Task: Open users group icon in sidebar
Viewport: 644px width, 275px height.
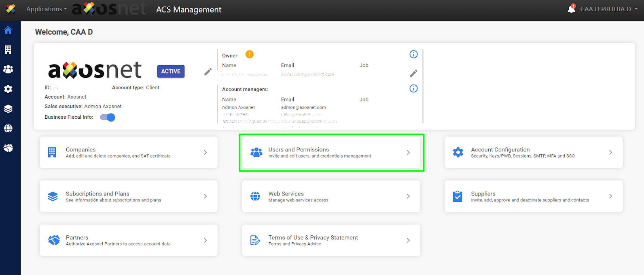Action: [8, 69]
